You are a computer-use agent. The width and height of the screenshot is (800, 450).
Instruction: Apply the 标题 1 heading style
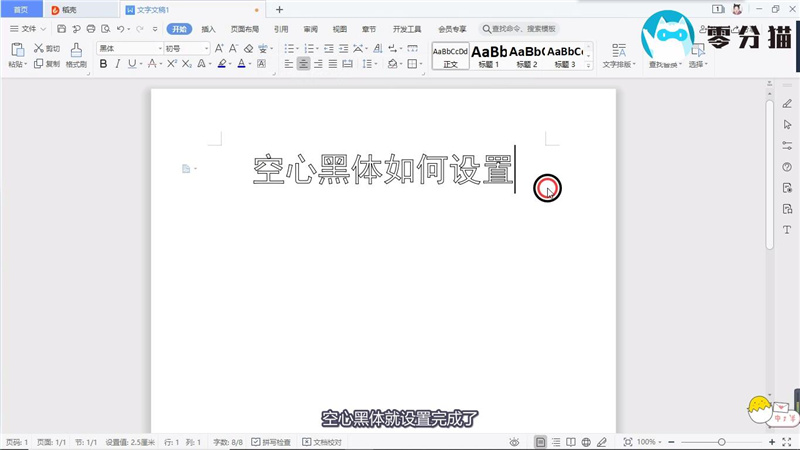pyautogui.click(x=489, y=54)
